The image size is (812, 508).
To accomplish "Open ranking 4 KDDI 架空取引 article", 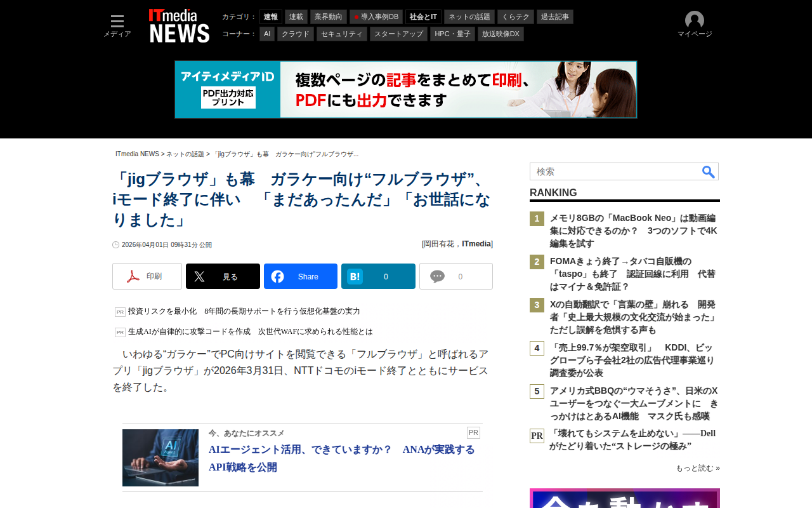I will coord(634,361).
